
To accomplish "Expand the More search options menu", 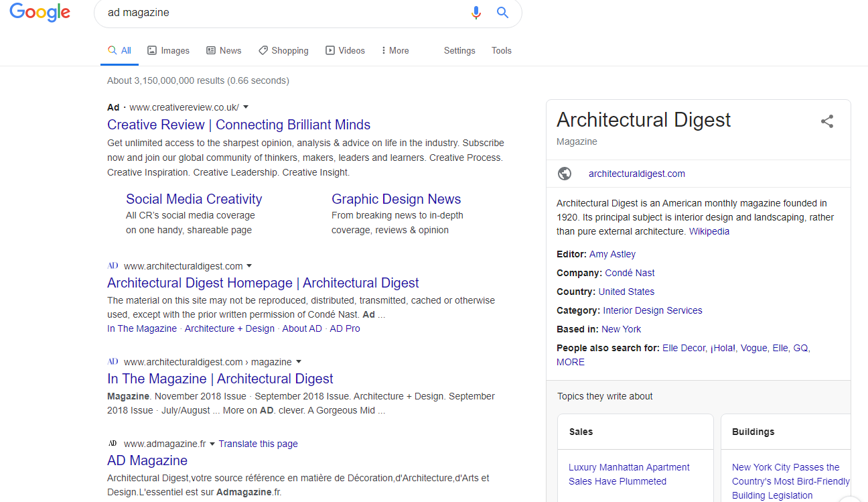I will coord(394,50).
